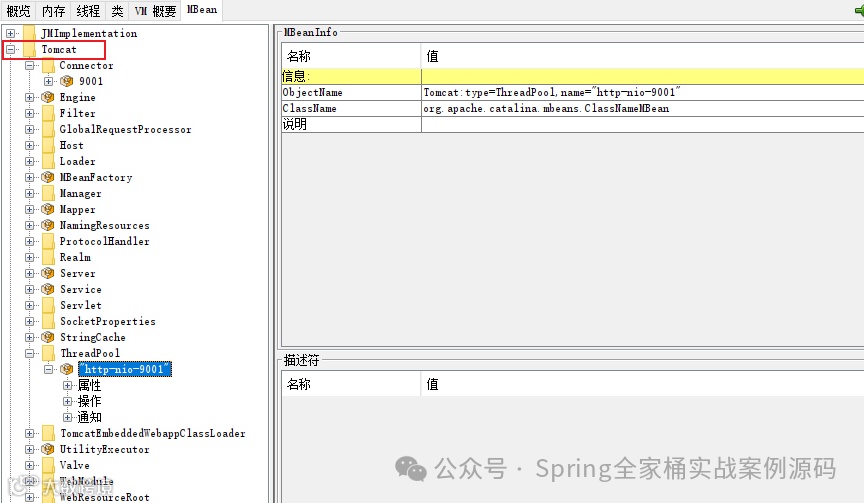Click the Host folder icon
Viewport: 864px width, 503px height.
(x=48, y=145)
